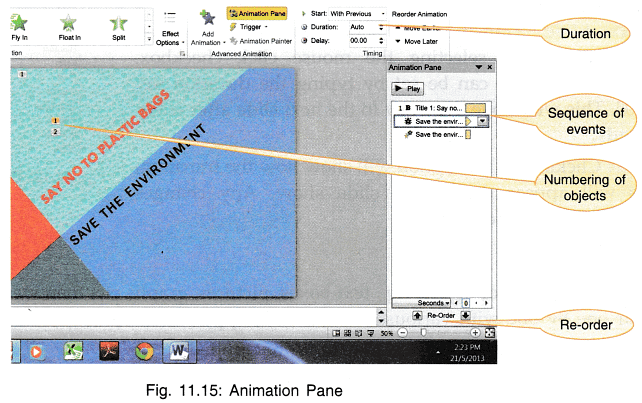Switch to Word in the taskbar
The width and height of the screenshot is (642, 403).
[x=179, y=351]
